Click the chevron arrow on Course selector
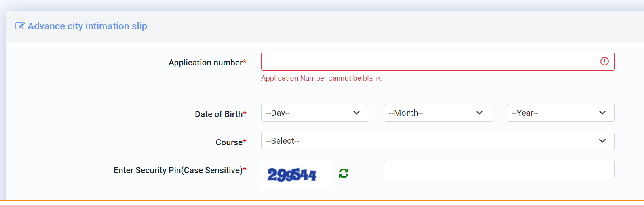This screenshot has height=205, width=644. click(602, 141)
